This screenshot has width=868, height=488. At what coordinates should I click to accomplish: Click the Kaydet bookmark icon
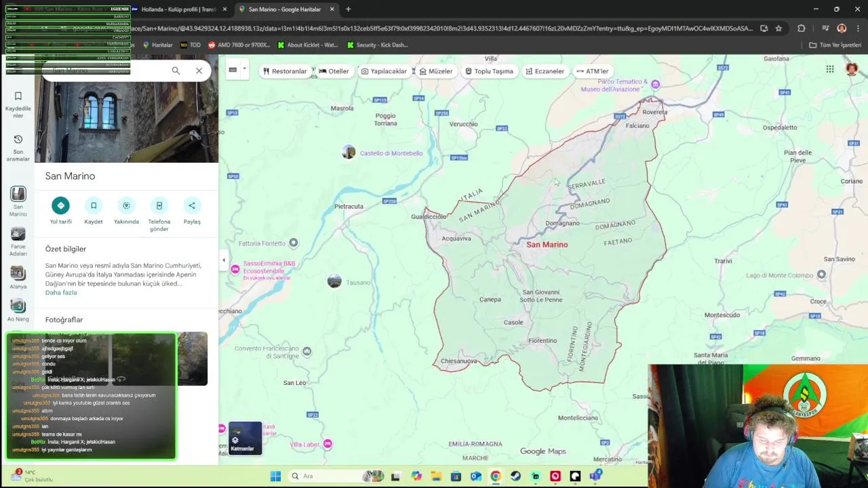[x=94, y=205]
